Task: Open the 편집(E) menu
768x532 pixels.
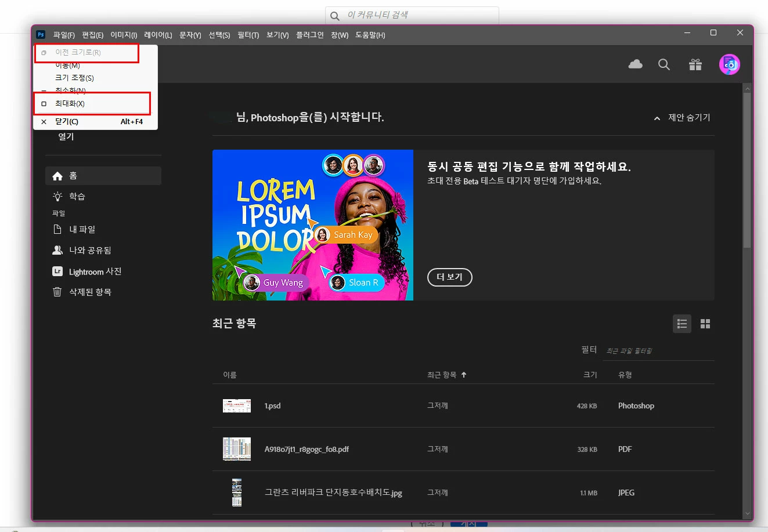Action: 92,35
